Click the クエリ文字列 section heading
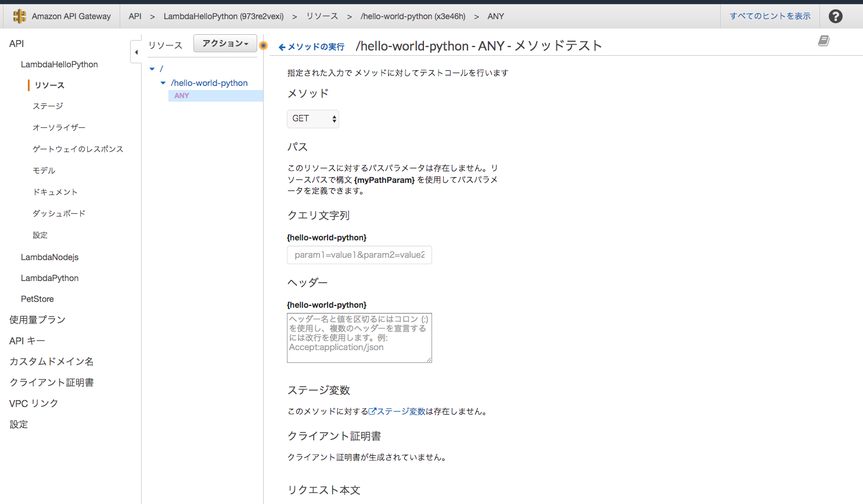The image size is (863, 504). click(318, 215)
